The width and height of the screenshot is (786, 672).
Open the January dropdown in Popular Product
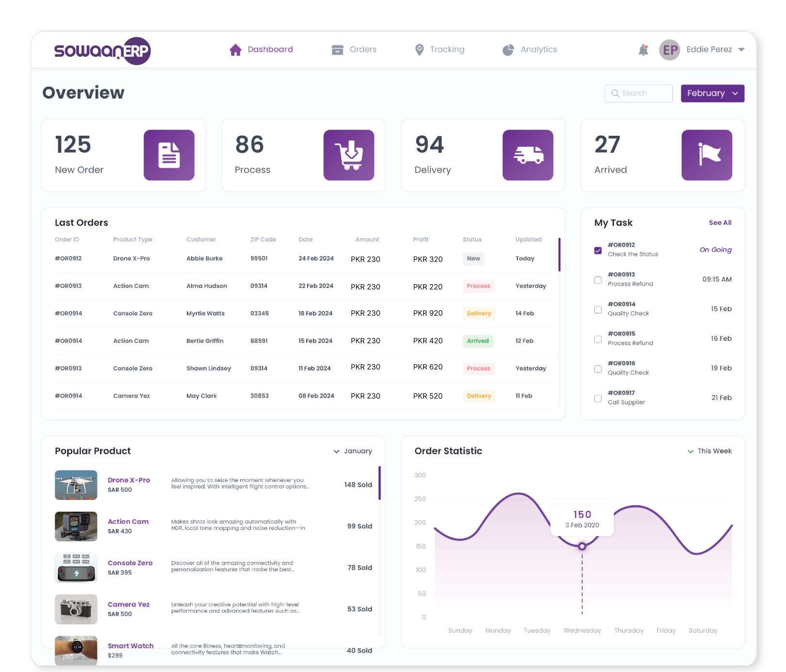coord(353,451)
